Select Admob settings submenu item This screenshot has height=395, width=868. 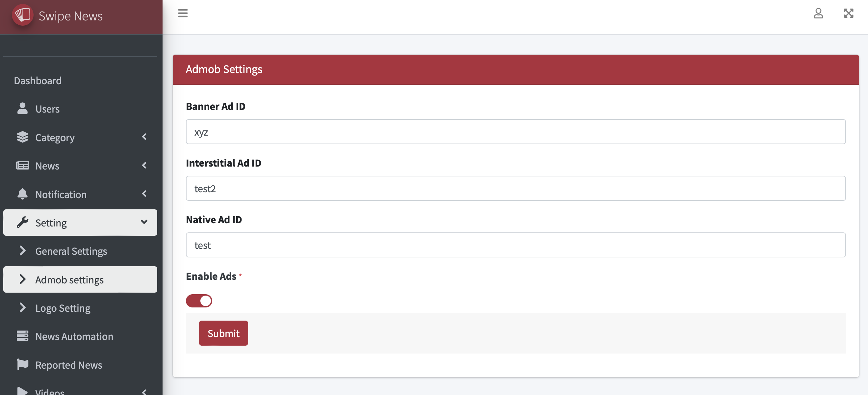click(x=69, y=280)
